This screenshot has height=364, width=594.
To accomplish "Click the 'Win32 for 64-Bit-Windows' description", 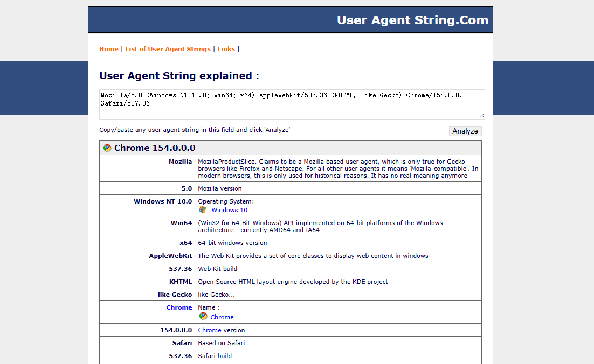I will click(x=321, y=226).
